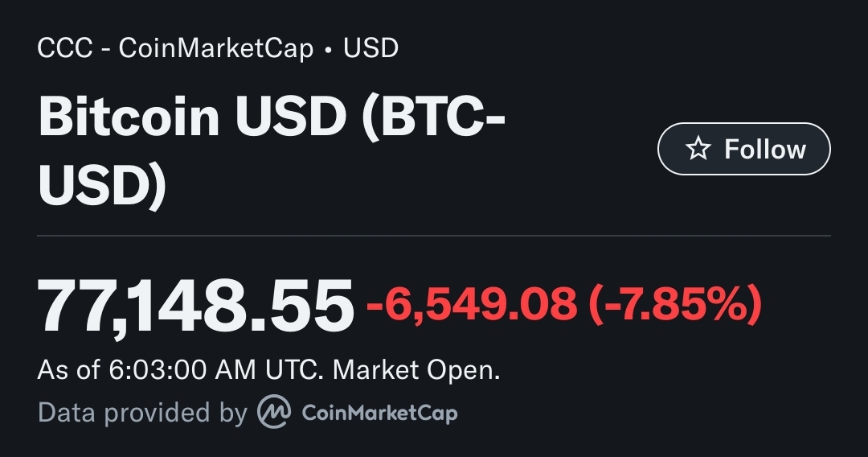The height and width of the screenshot is (457, 868).
Task: Open the CoinMarketCap wordmark link at bottom
Action: point(379,413)
